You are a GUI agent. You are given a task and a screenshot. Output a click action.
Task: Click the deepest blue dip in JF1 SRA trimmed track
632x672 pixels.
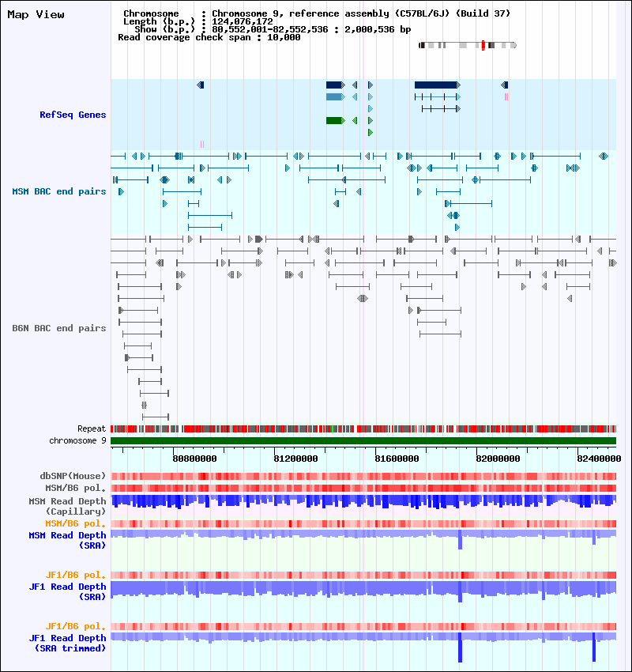461,647
